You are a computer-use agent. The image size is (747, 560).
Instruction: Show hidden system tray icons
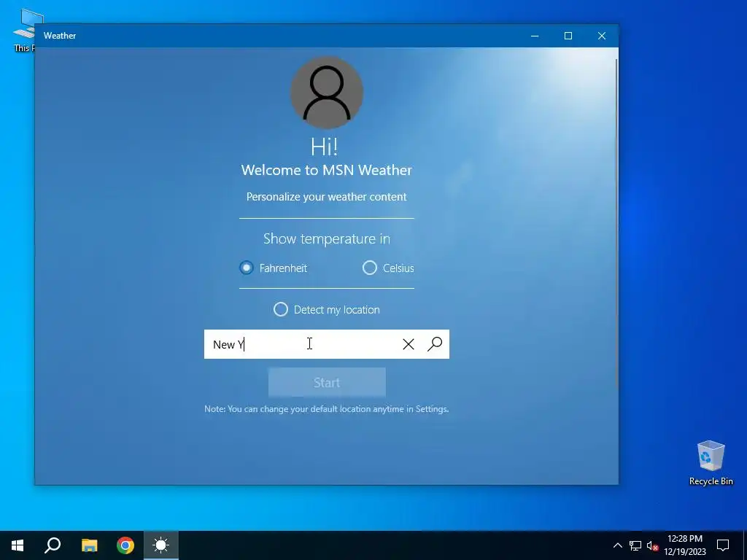pyautogui.click(x=617, y=545)
